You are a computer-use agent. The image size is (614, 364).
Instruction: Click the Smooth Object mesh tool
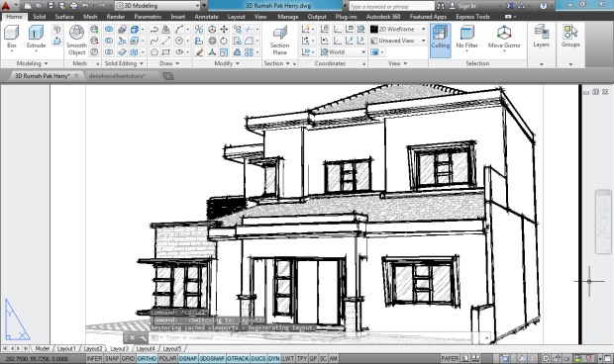click(76, 40)
